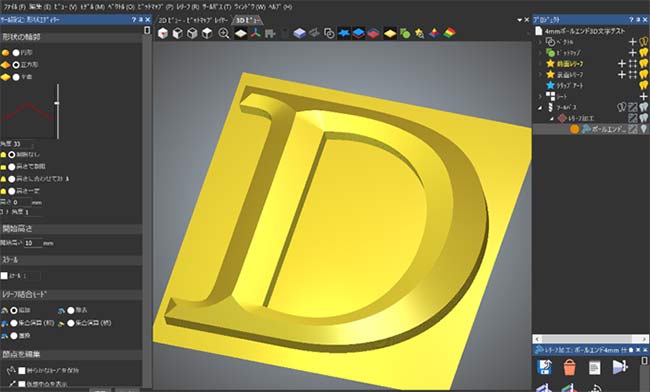
Task: Collapse the レリーフ加工 tree node
Action: click(552, 119)
